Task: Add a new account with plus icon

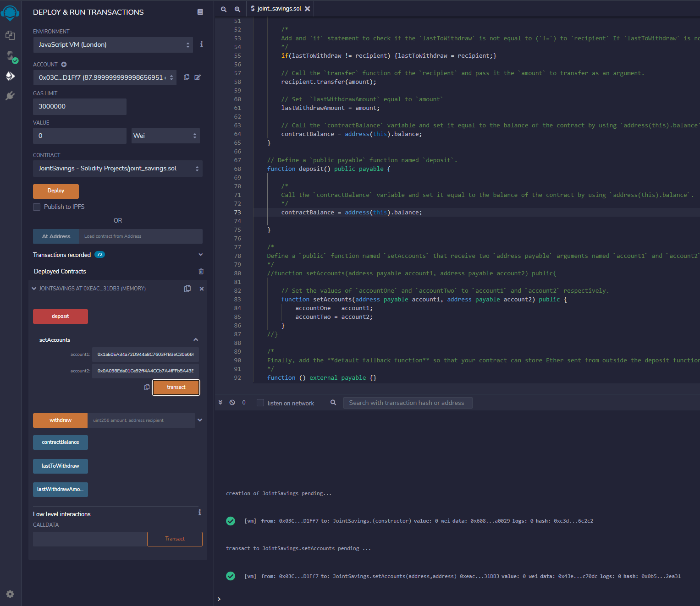Action: coord(64,65)
